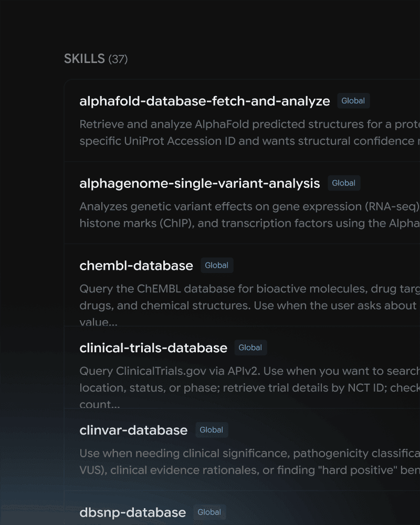This screenshot has width=420, height=525.
Task: Click the description starting "Retrieve and analyze AlphaFold"
Action: pyautogui.click(x=249, y=133)
